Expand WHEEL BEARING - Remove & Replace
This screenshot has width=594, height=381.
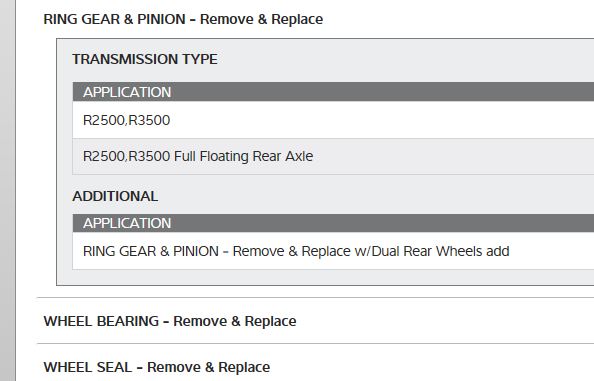170,321
